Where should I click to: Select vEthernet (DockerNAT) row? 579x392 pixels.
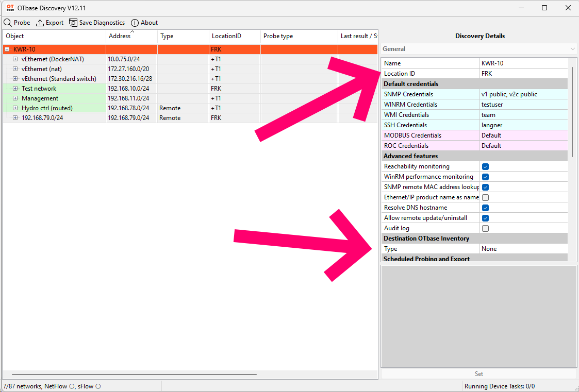click(190, 59)
